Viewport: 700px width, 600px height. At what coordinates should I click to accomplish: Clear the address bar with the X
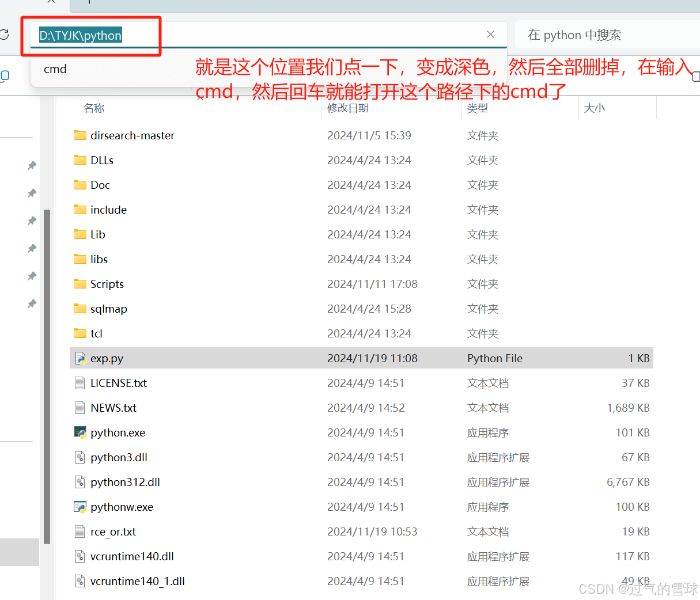pos(490,35)
